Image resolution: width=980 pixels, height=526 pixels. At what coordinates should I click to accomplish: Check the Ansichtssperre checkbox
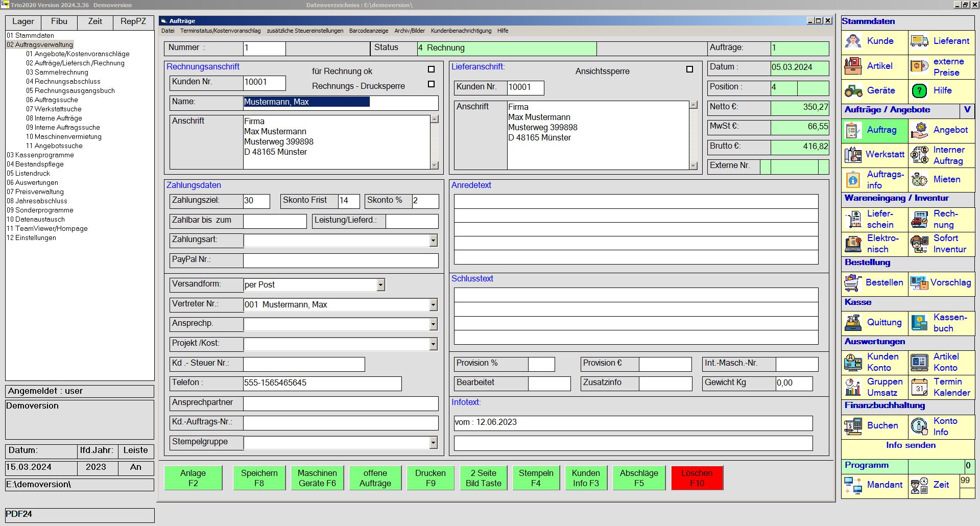[689, 69]
